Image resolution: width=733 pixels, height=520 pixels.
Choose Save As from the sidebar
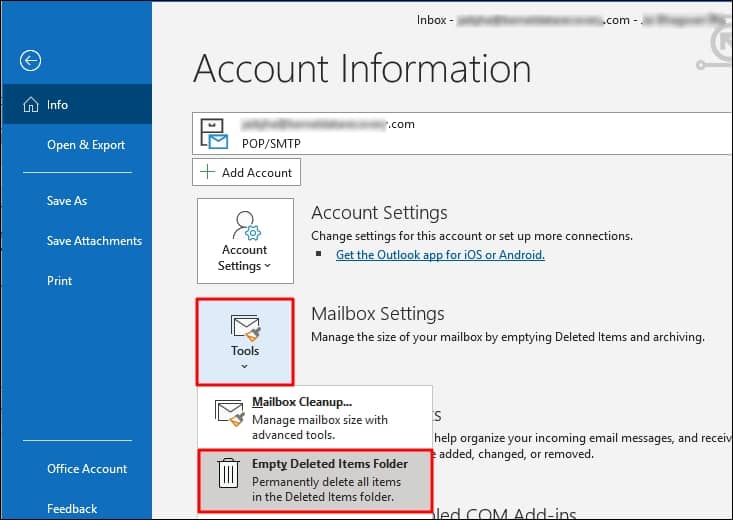point(67,201)
